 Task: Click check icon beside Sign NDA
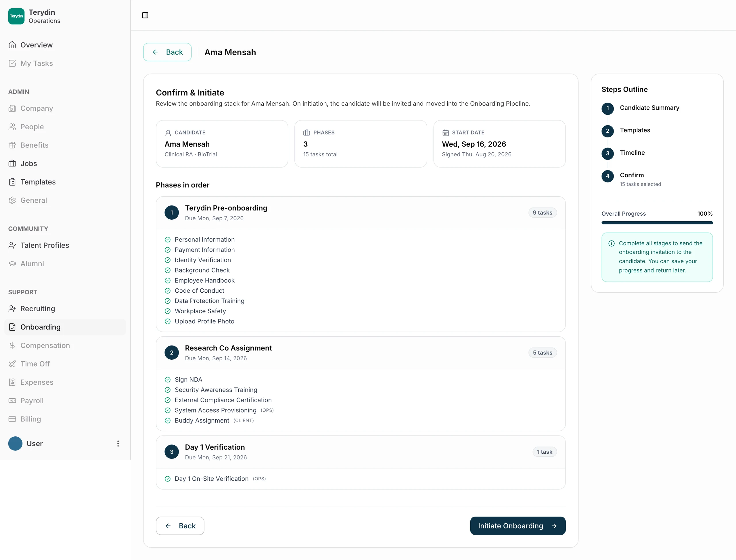[x=168, y=380]
